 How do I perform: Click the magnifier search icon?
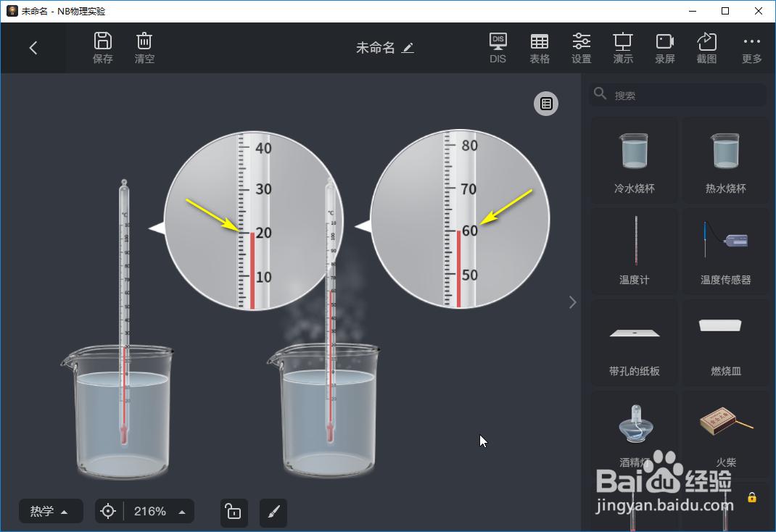coord(600,93)
